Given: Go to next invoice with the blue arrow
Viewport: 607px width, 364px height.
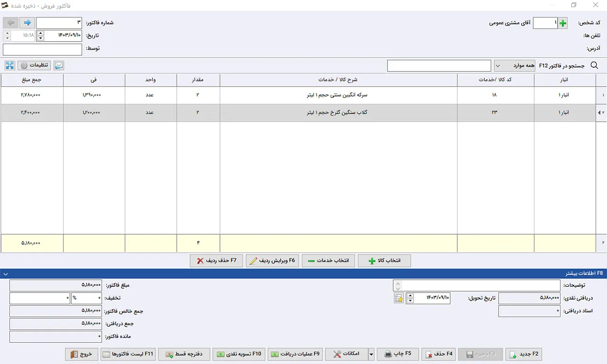Looking at the screenshot, I should (28, 23).
